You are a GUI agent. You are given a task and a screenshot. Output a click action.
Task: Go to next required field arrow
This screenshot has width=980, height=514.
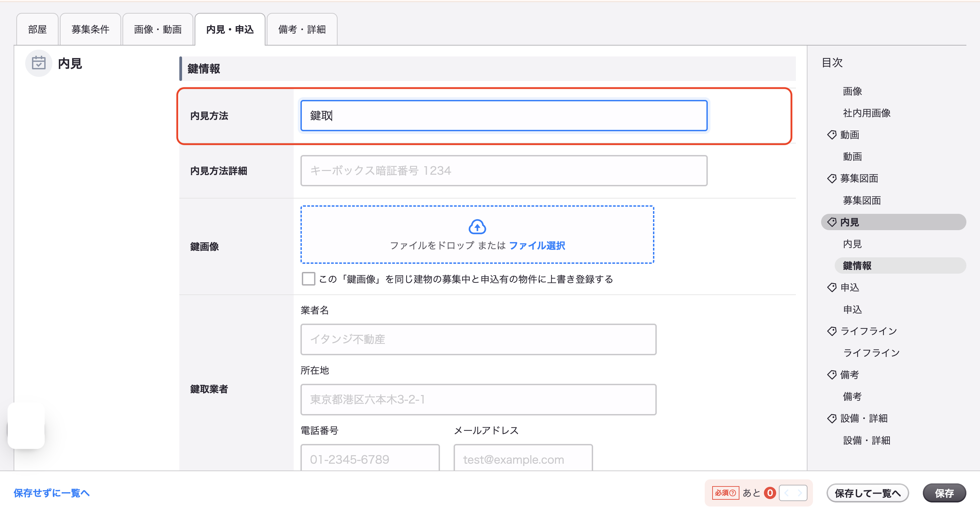click(800, 493)
